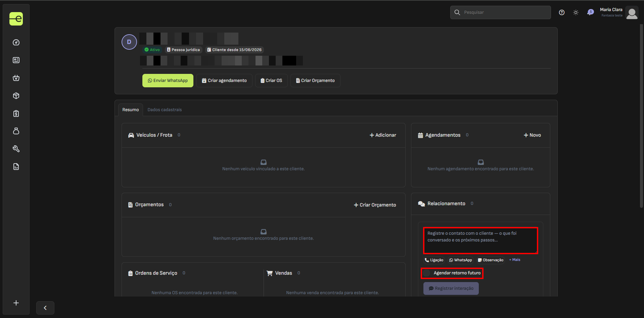Click 'Nenhuma OS encontrada para este cliente.' text
The height and width of the screenshot is (318, 644).
tap(194, 293)
